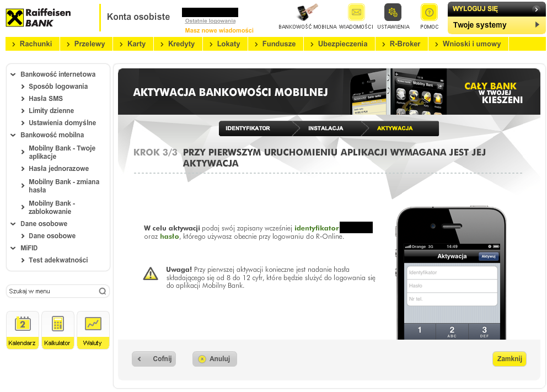
Task: Open Hasła jednorazowe in sidebar
Action: point(58,169)
